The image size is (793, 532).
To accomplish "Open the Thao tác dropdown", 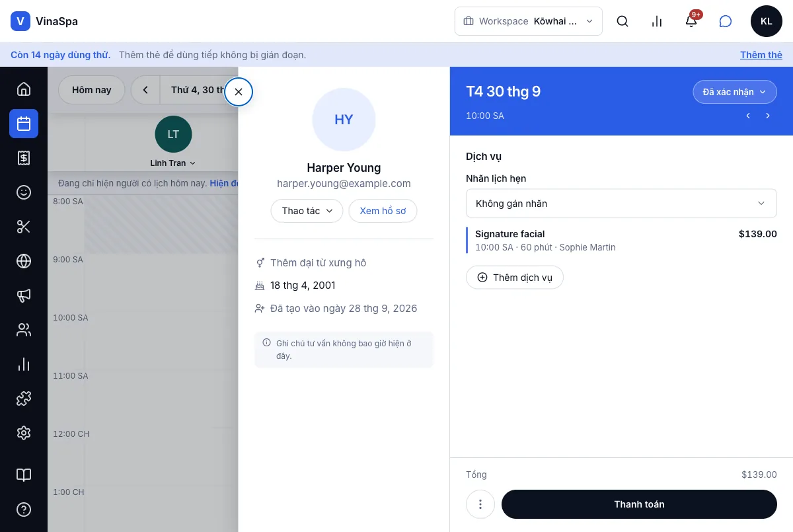I will 307,211.
